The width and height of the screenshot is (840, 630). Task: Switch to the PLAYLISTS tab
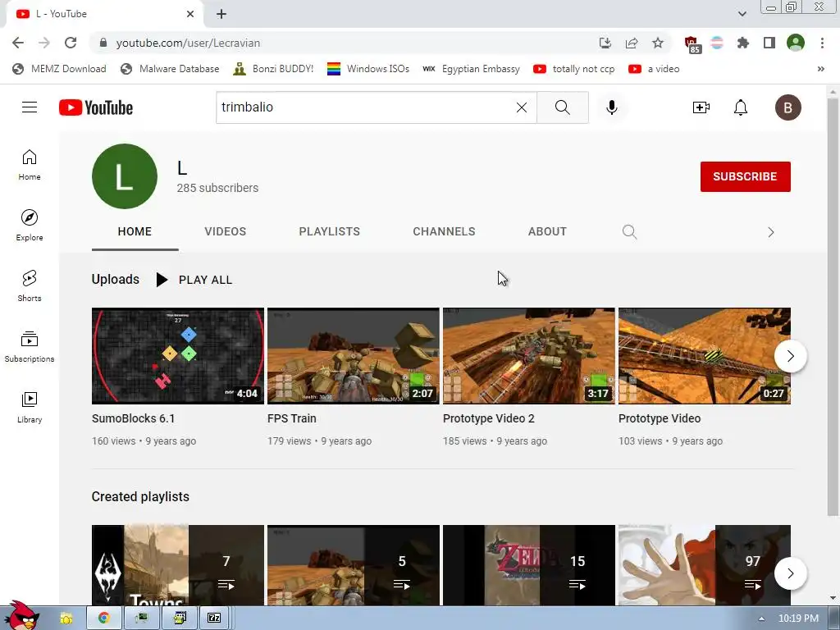coord(330,232)
